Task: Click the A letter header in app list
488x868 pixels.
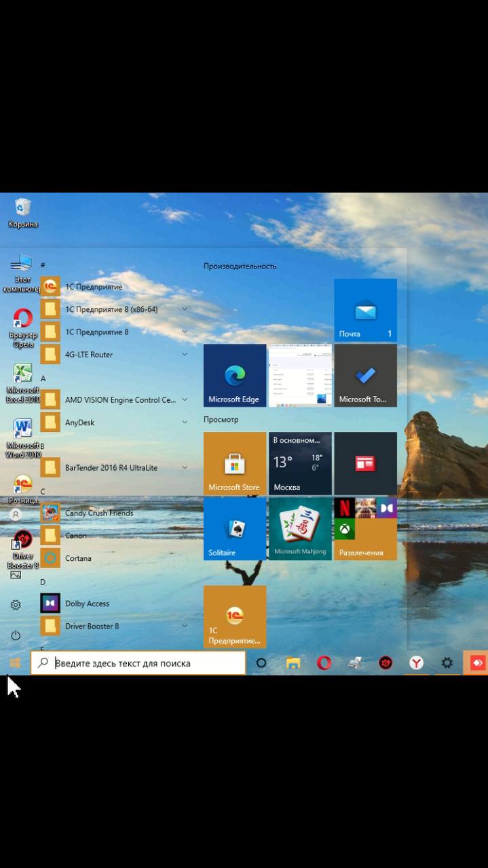Action: [43, 378]
